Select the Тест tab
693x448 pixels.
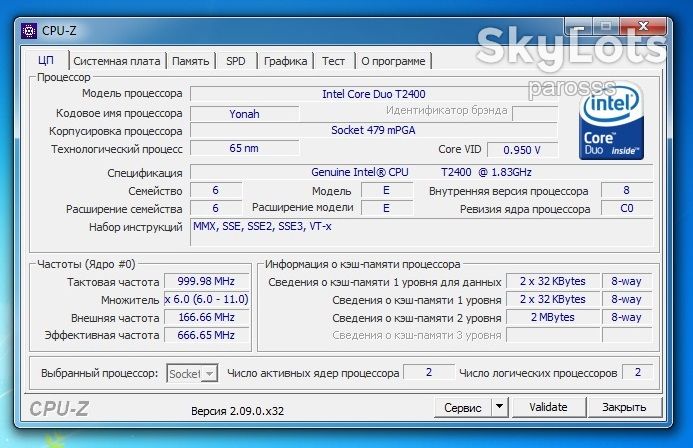tap(333, 61)
